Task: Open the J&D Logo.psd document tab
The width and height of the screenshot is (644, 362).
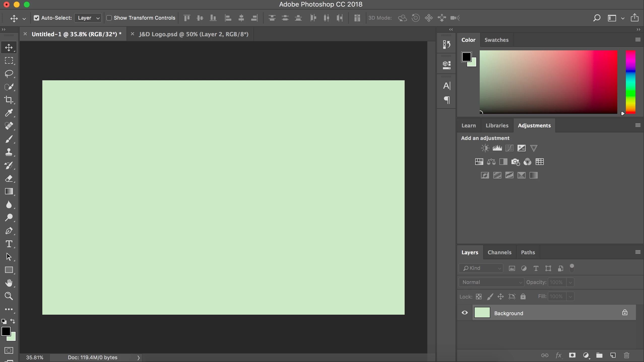Action: tap(194, 34)
